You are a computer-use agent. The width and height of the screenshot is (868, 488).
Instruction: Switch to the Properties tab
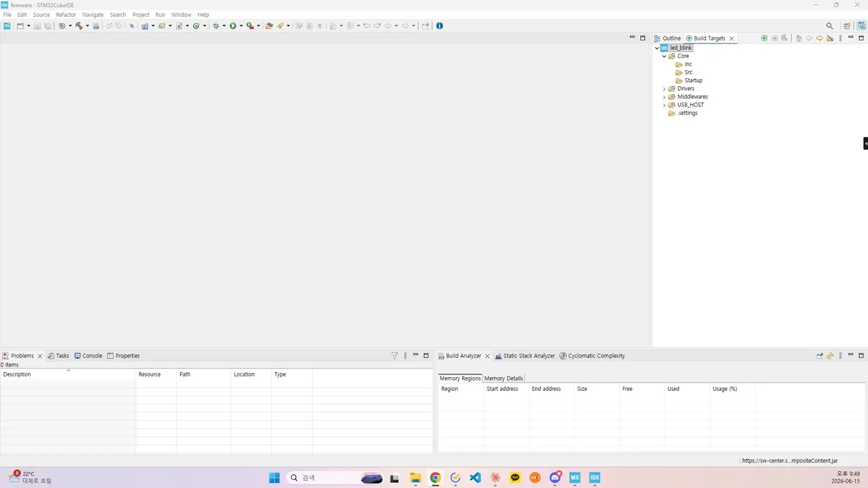point(123,356)
